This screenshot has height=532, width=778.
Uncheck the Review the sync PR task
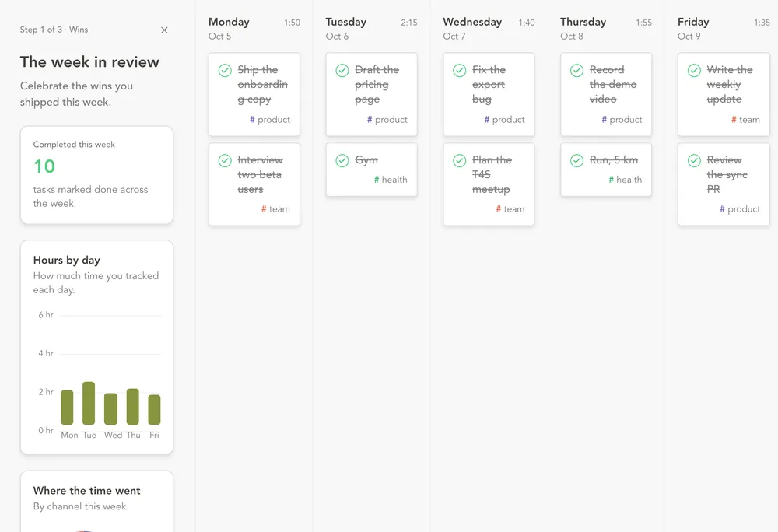click(x=694, y=161)
